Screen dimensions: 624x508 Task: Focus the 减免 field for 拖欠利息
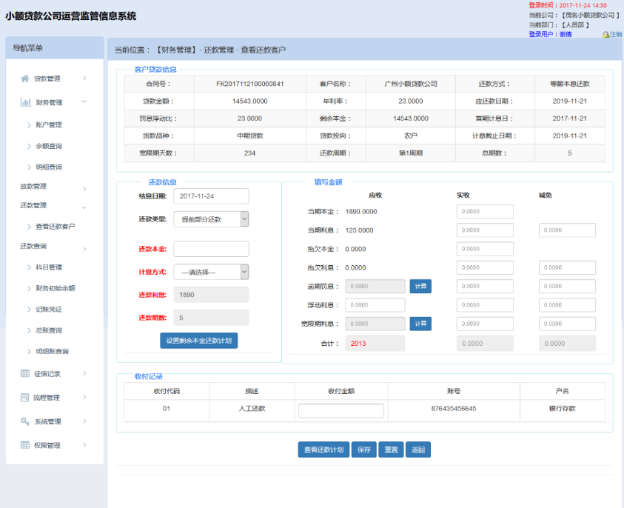[x=567, y=267]
